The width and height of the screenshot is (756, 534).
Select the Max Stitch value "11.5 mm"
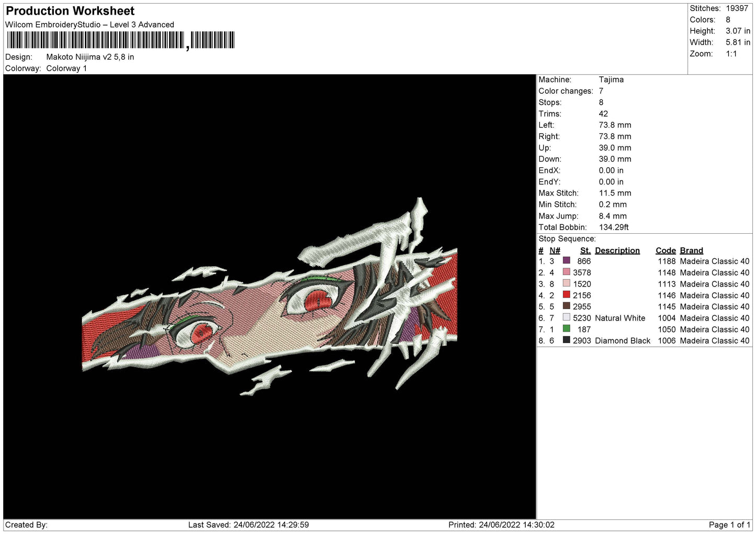pos(615,193)
